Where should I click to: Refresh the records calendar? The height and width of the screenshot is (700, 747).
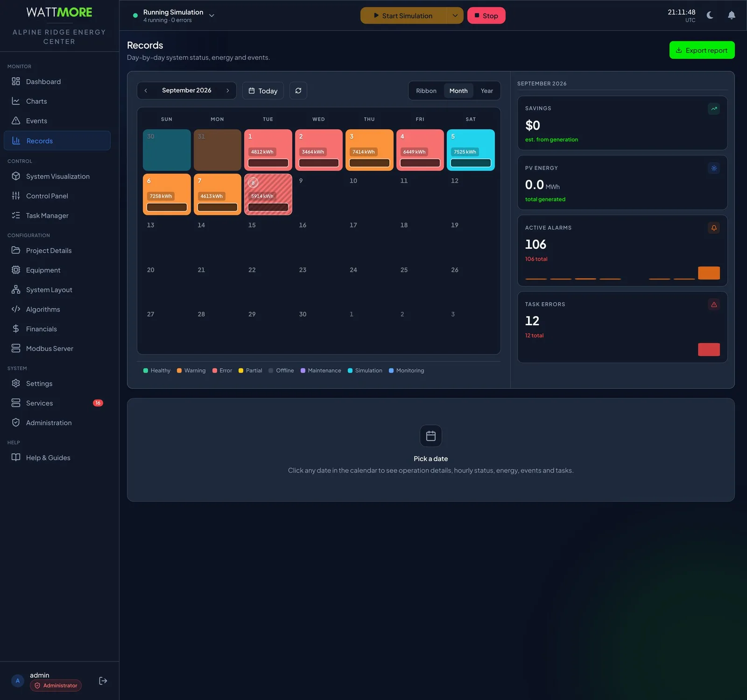(298, 91)
